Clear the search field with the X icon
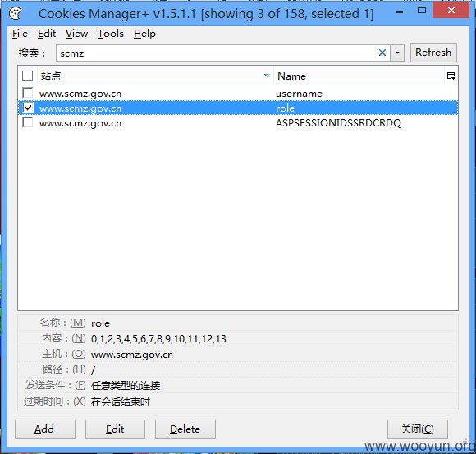Viewport: 476px width, 454px height. (x=382, y=53)
